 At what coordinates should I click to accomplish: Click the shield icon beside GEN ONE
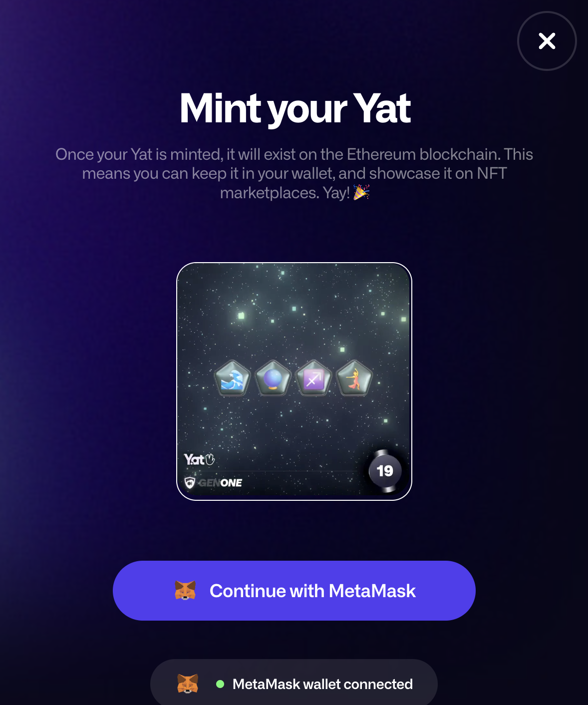(190, 483)
